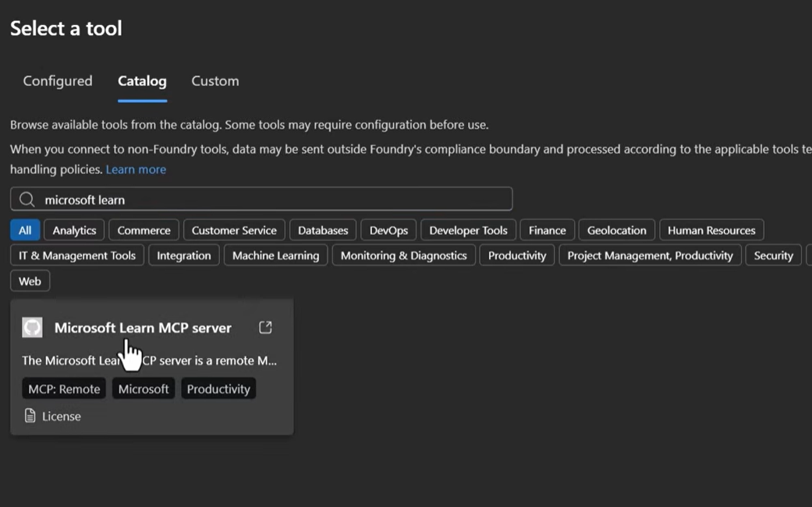Click the Select a tool heading
The height and width of the screenshot is (507, 812).
coord(66,28)
